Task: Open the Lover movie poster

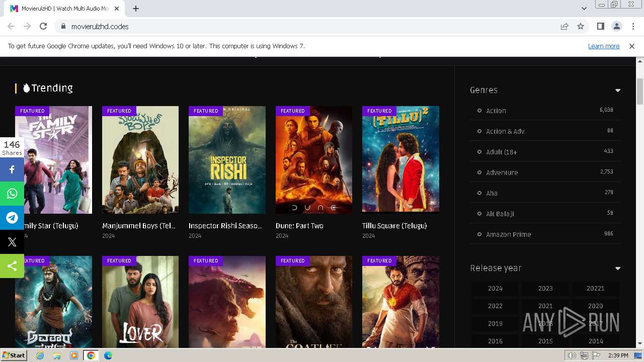Action: click(140, 302)
